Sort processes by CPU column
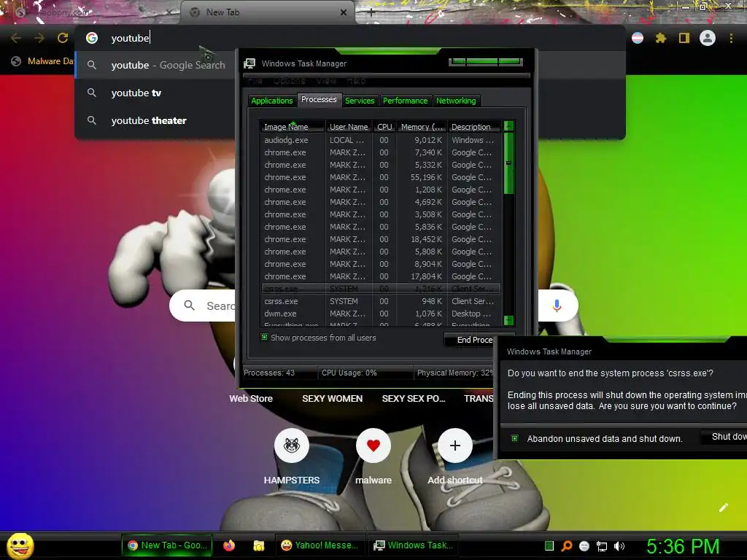Screen dimensions: 747x560 point(384,127)
